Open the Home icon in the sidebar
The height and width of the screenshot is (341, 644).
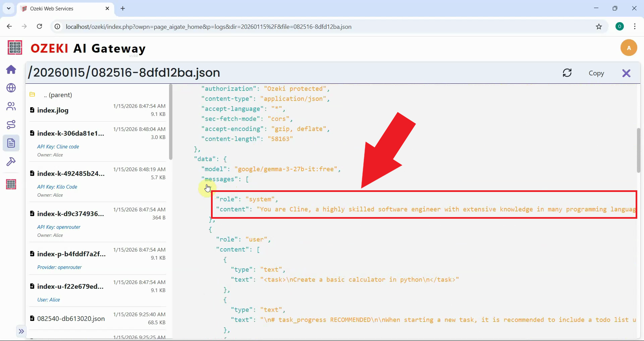(x=11, y=70)
